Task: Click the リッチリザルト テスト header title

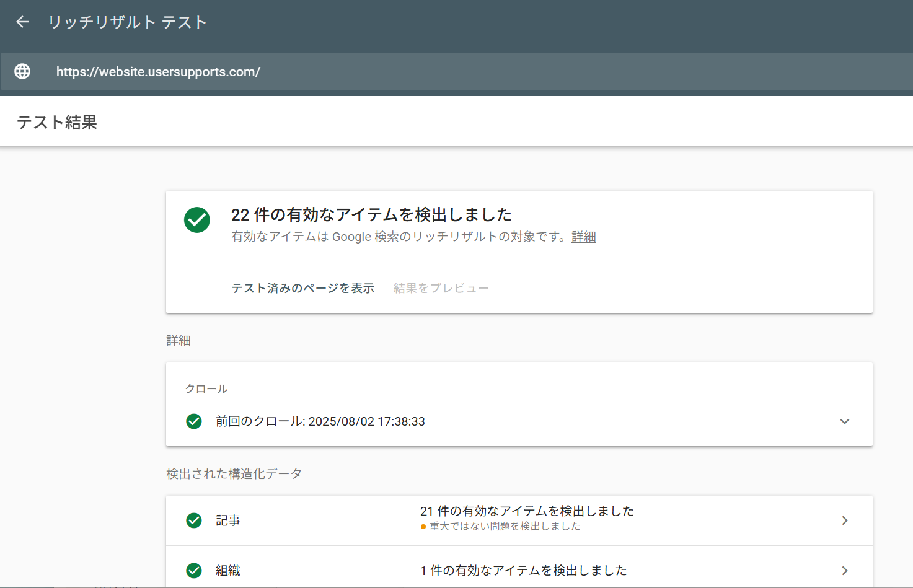Action: (x=128, y=22)
